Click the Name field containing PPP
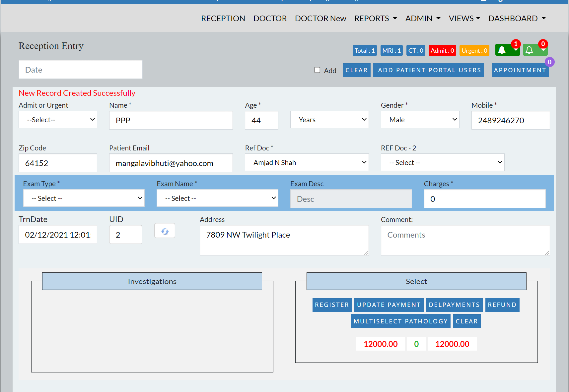 [171, 120]
